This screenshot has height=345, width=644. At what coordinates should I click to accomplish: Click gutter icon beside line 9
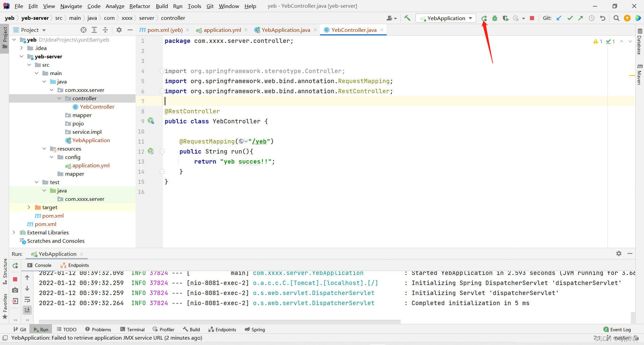tap(151, 121)
